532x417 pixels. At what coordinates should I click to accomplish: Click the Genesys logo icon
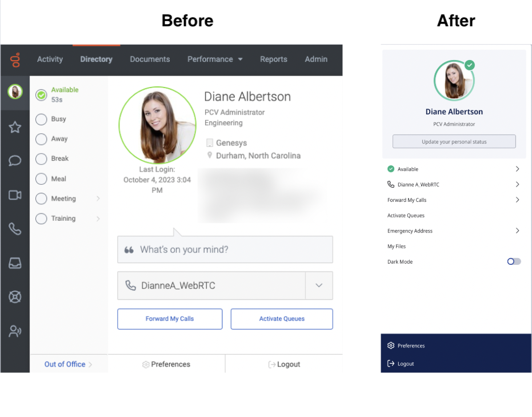pyautogui.click(x=14, y=60)
